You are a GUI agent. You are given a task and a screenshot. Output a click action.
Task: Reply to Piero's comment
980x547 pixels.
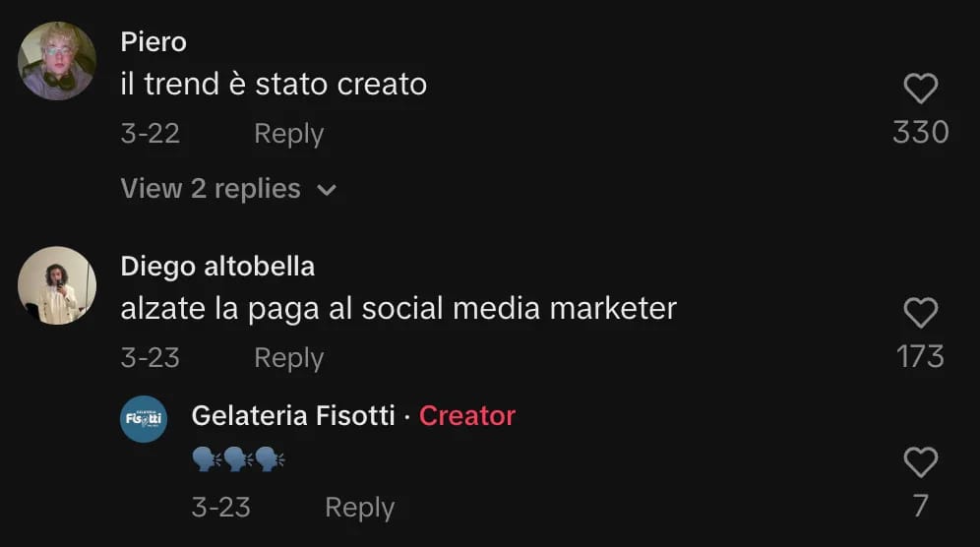288,134
